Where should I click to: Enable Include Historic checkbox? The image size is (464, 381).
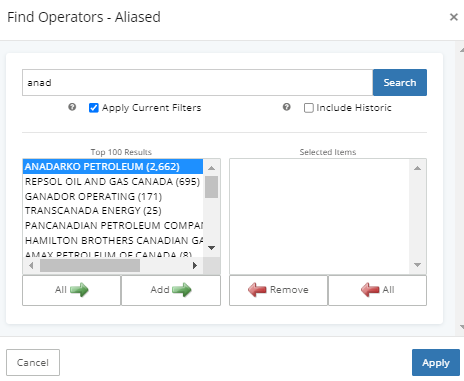coord(309,108)
